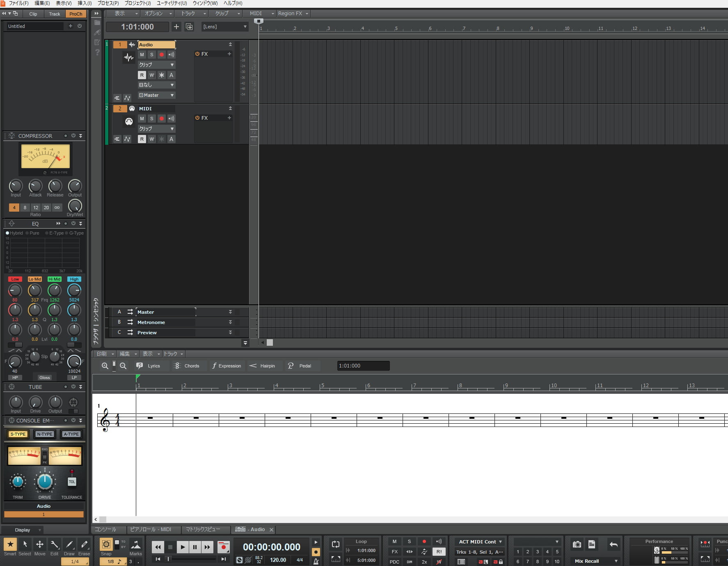Viewport: 728px width, 566px height.
Task: Click the compressor Input knob
Action: click(16, 186)
